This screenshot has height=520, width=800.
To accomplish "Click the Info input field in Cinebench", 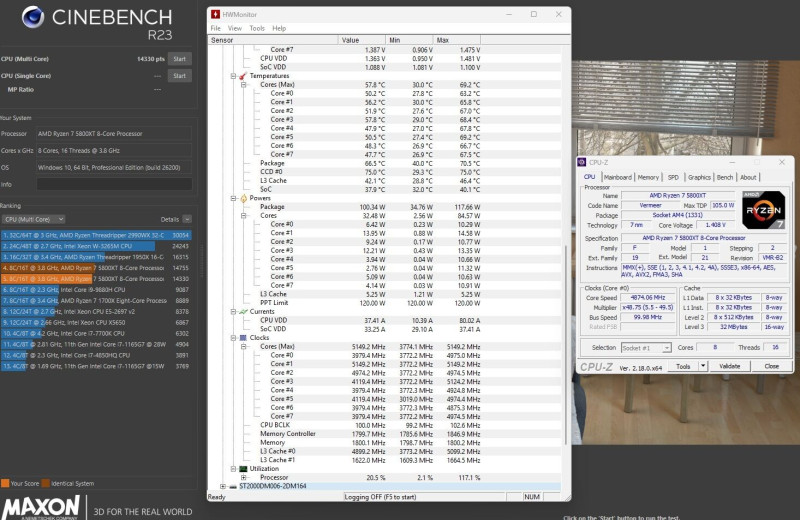I will click(x=114, y=184).
